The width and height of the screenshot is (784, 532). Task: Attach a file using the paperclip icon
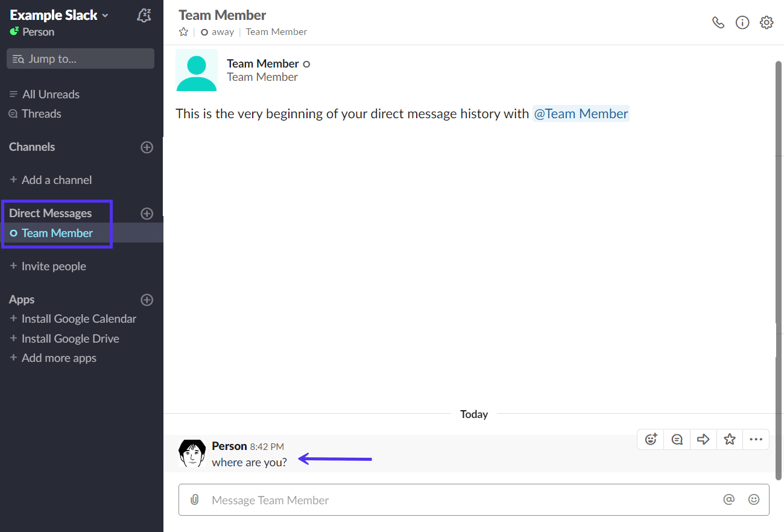click(194, 499)
